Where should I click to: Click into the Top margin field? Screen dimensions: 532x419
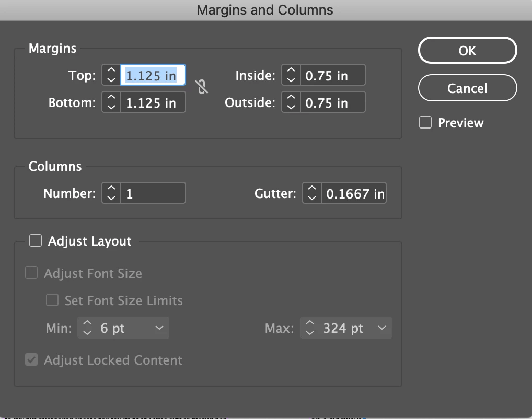[x=153, y=75]
